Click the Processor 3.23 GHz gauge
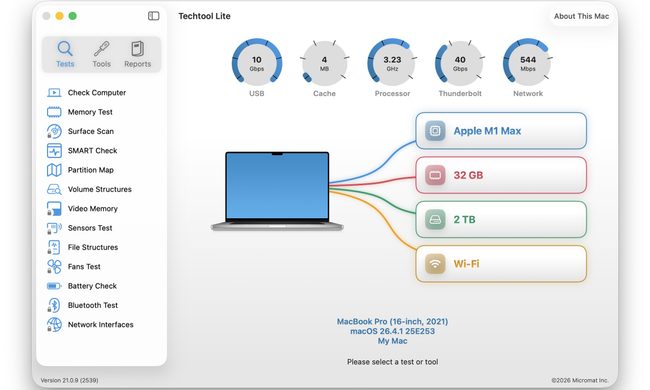 pyautogui.click(x=392, y=63)
